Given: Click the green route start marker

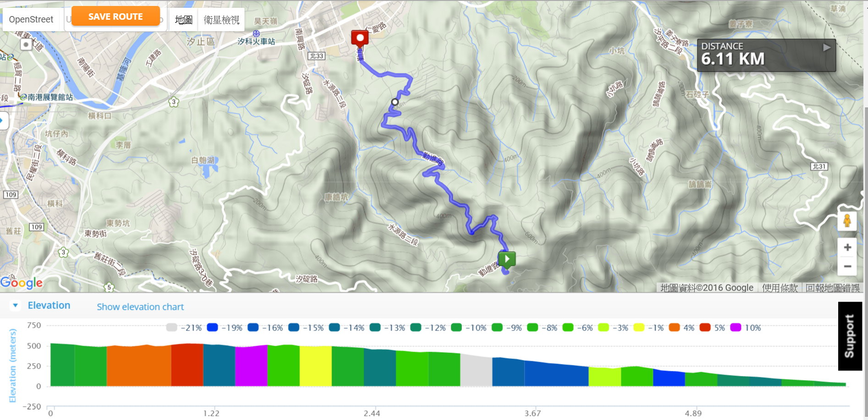Looking at the screenshot, I should click(507, 260).
